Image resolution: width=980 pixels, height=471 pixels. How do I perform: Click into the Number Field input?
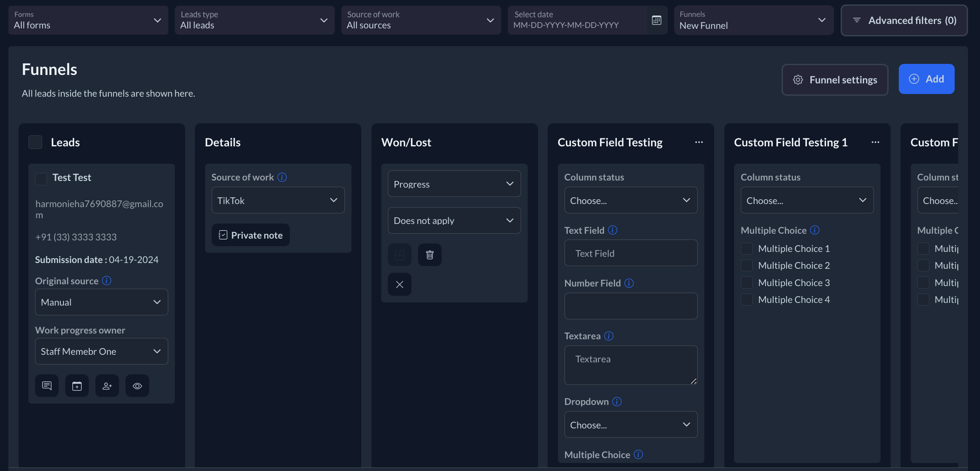point(631,306)
